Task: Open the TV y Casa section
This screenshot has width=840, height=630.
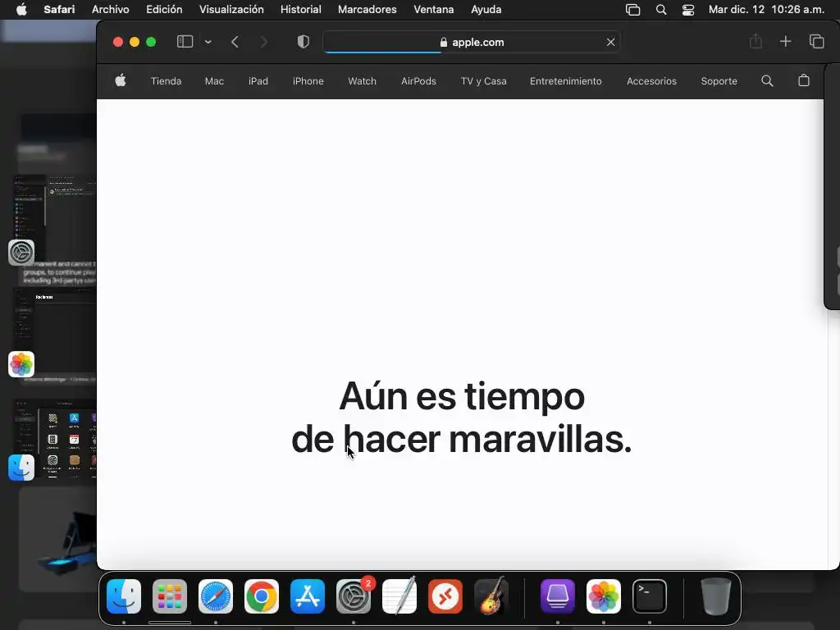Action: point(484,81)
